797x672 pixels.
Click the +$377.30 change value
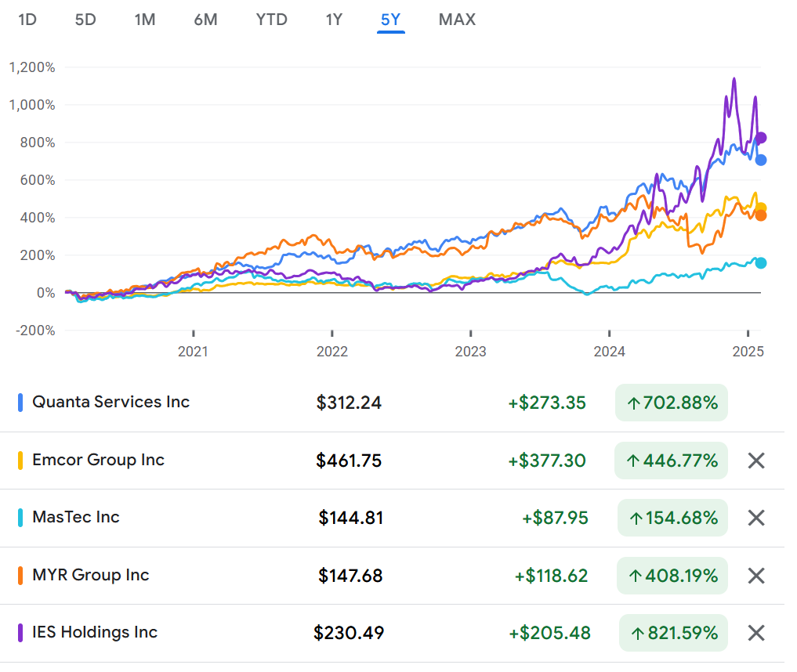[547, 461]
